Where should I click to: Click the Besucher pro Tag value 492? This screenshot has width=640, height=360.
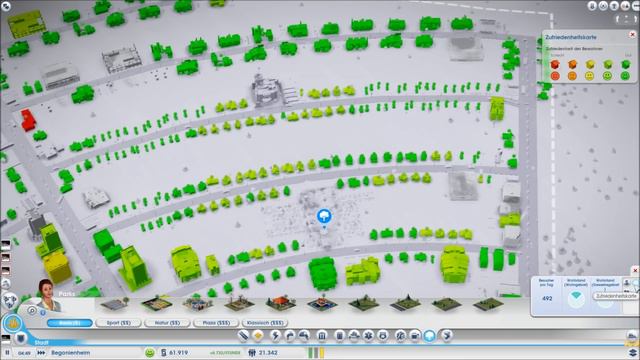pos(547,298)
